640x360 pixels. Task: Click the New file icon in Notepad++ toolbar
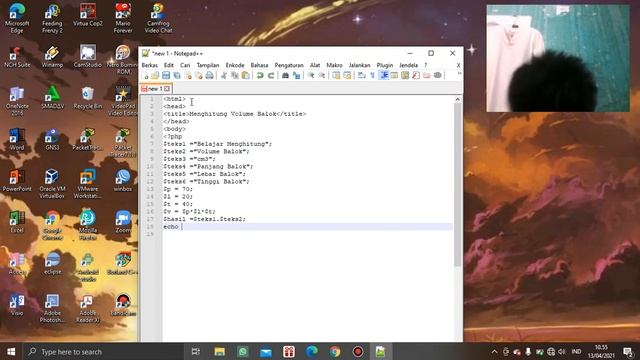point(146,76)
